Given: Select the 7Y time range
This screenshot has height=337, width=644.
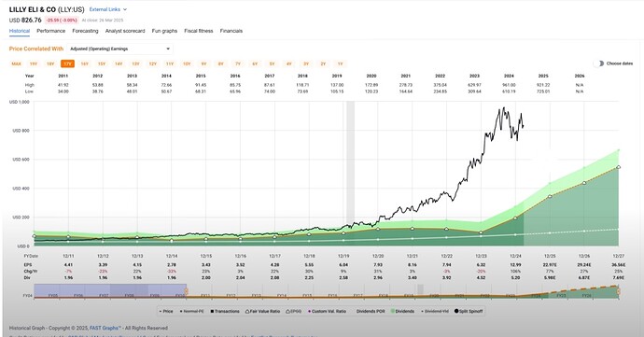Looking at the screenshot, I should [x=238, y=63].
